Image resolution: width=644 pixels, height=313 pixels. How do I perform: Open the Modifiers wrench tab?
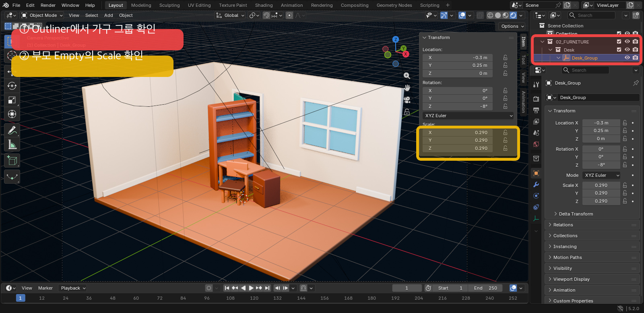tap(536, 184)
